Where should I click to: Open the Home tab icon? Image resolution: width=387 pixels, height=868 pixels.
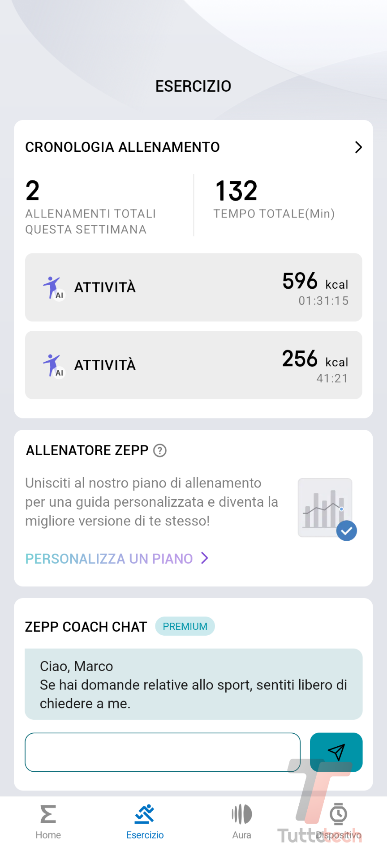click(x=48, y=814)
